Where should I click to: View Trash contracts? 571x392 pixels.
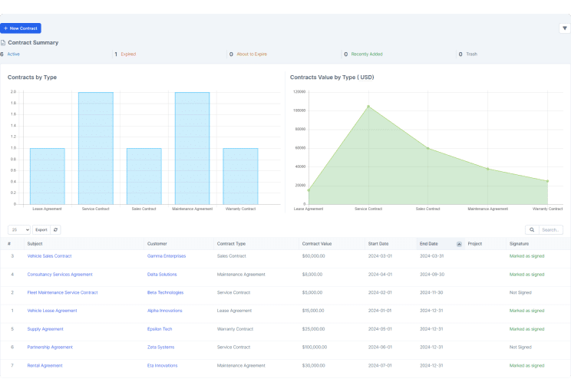click(472, 54)
